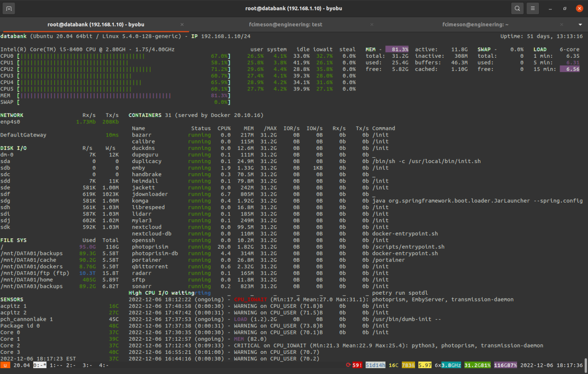Viewport: 588px width, 374px height.
Task: Maximize the terminal window
Action: point(565,8)
